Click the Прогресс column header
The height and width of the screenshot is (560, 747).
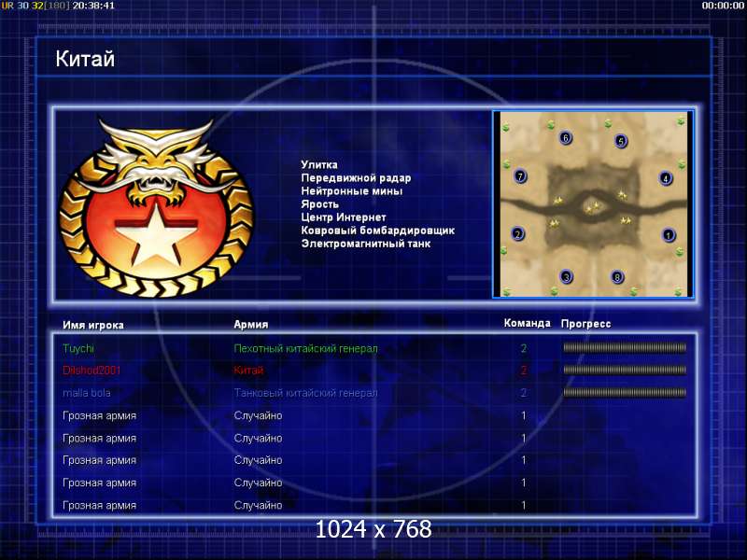(x=585, y=324)
